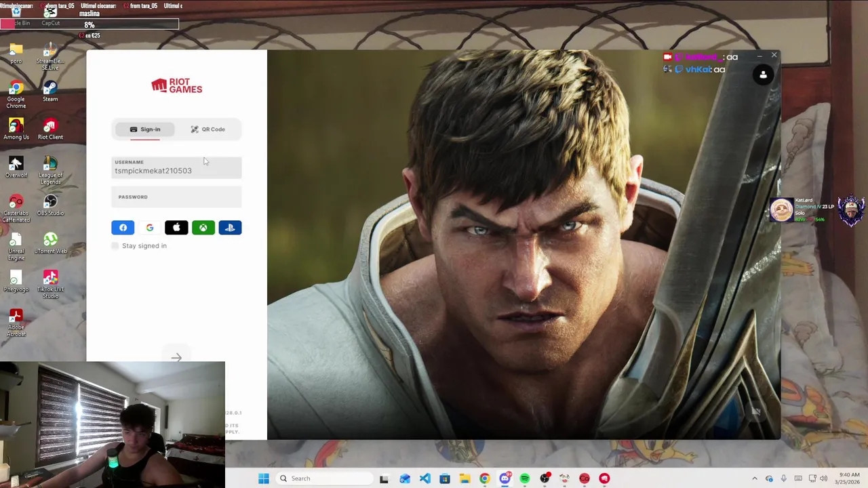Select the Sign-in tab
Image resolution: width=868 pixels, height=488 pixels.
coord(145,129)
